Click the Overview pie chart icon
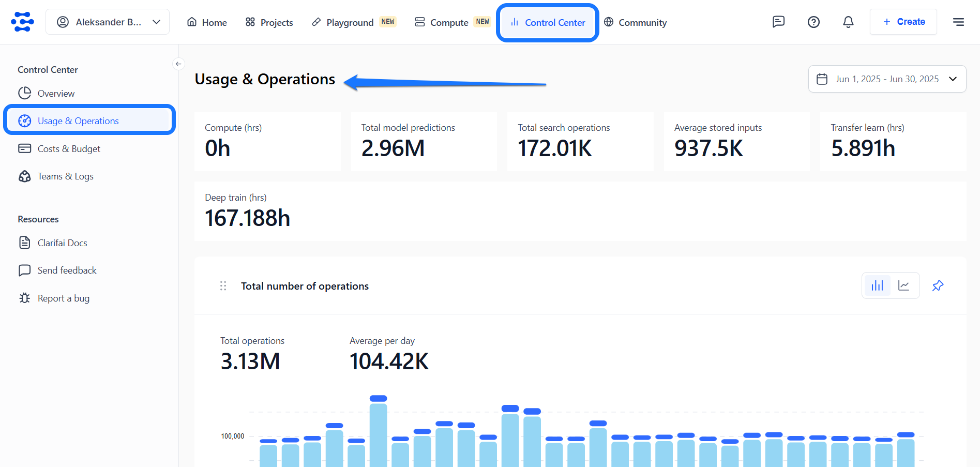The height and width of the screenshot is (467, 980). click(24, 93)
